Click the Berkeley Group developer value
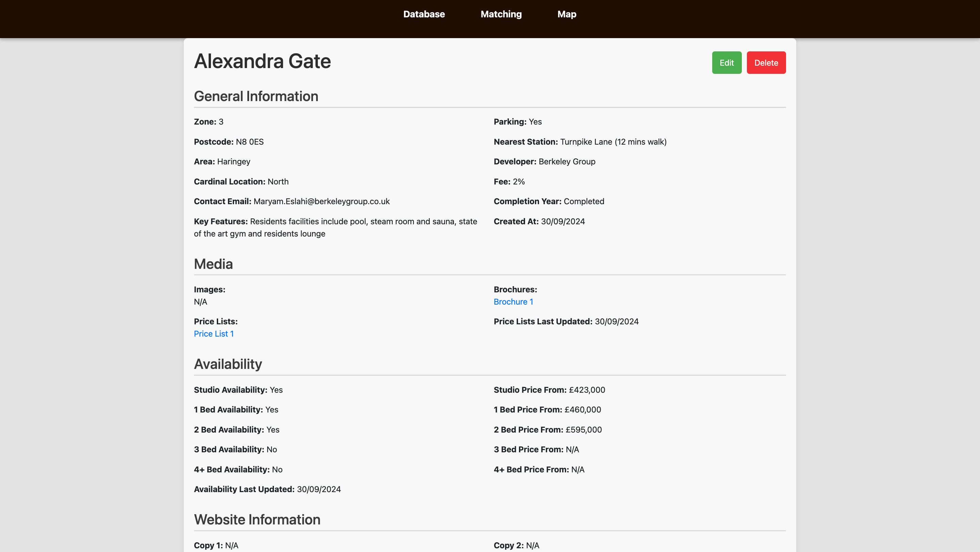The image size is (980, 552). [567, 162]
